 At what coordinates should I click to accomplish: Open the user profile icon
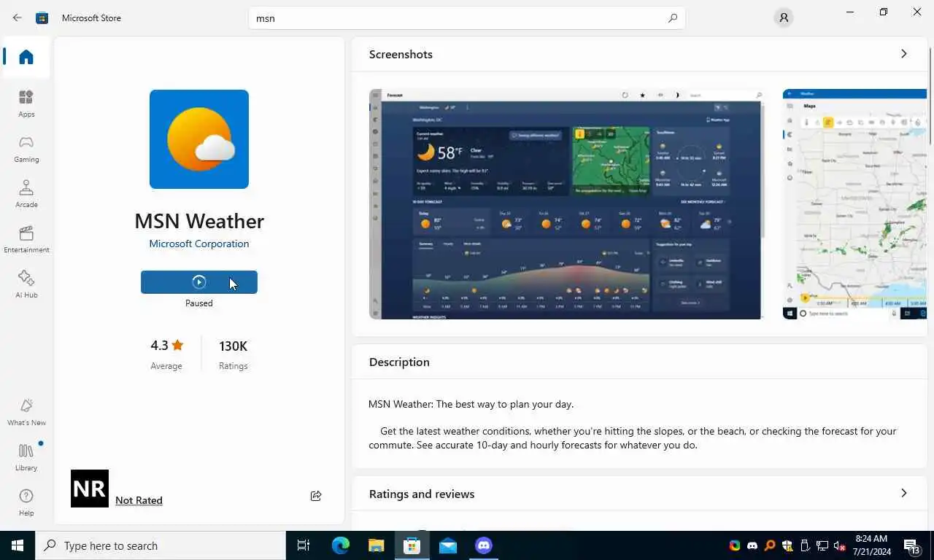pyautogui.click(x=784, y=17)
